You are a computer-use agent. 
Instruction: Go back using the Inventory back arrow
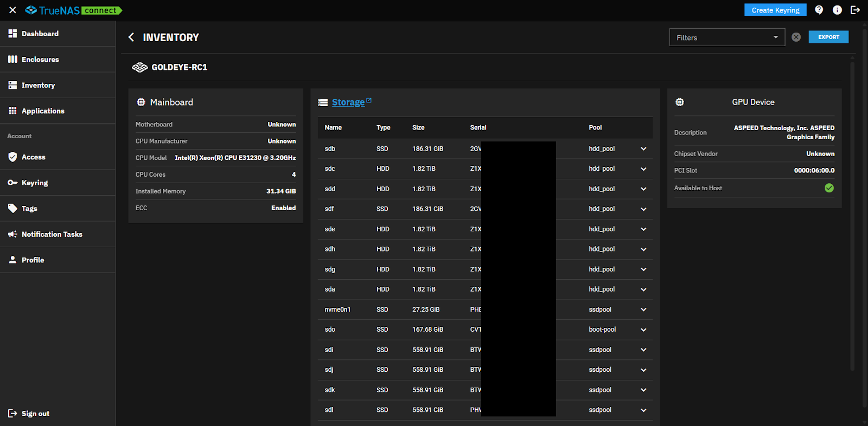(131, 37)
